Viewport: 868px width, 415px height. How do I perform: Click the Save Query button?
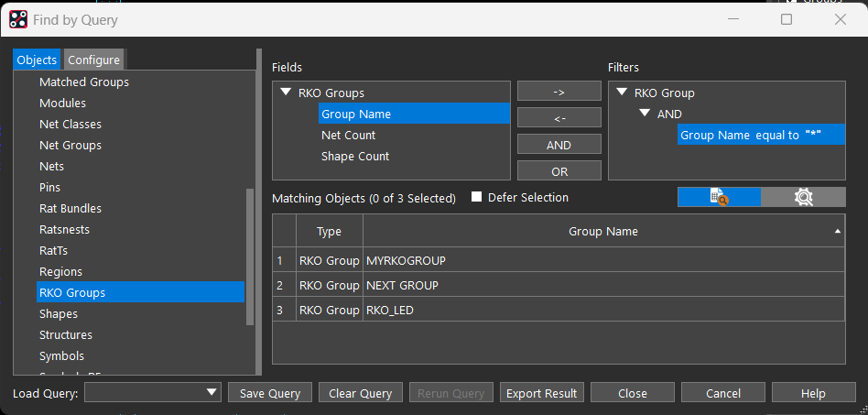click(269, 393)
